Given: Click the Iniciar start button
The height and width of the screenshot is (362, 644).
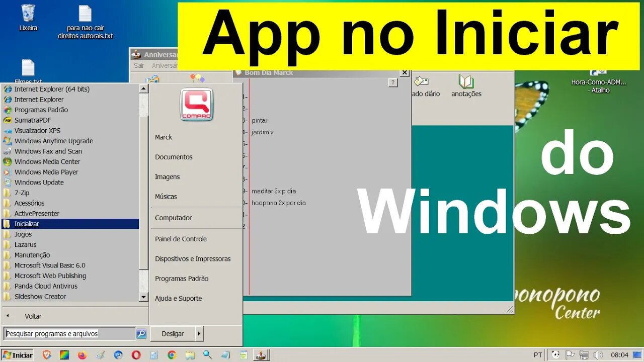Looking at the screenshot, I should (18, 355).
